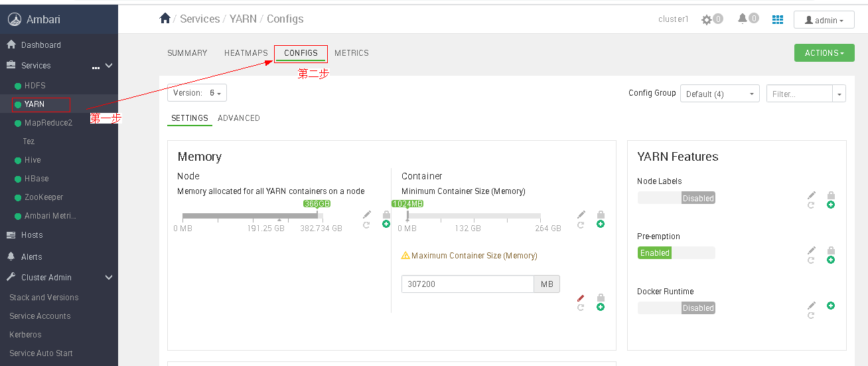Open YARN service in sidebar
The image size is (868, 366).
35,104
